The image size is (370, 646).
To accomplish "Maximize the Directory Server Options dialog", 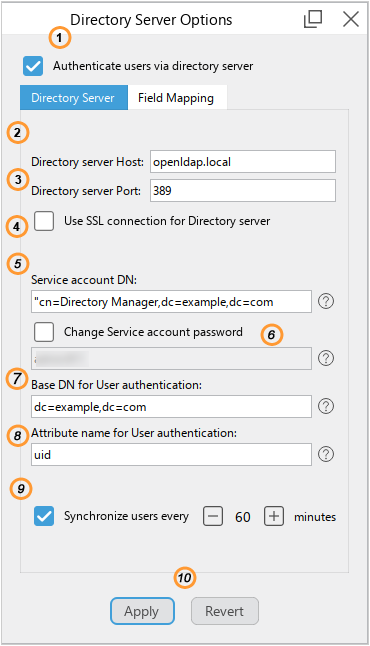I will coord(313,19).
